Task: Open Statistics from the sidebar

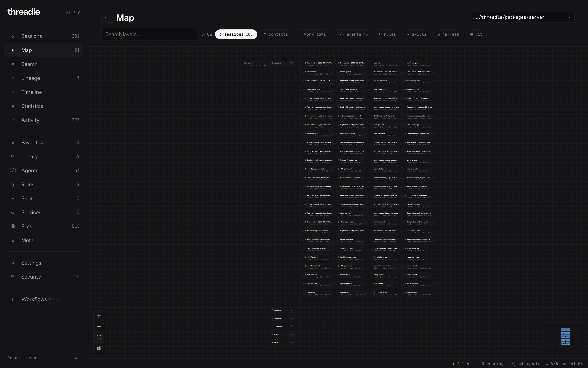Action: [x=44, y=106]
